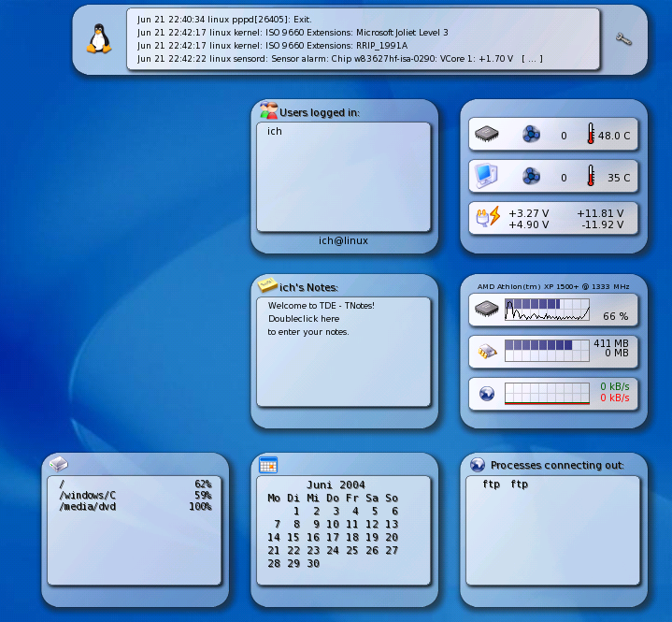Click the '/' root filesystem row
672x622 pixels.
pyautogui.click(x=136, y=484)
